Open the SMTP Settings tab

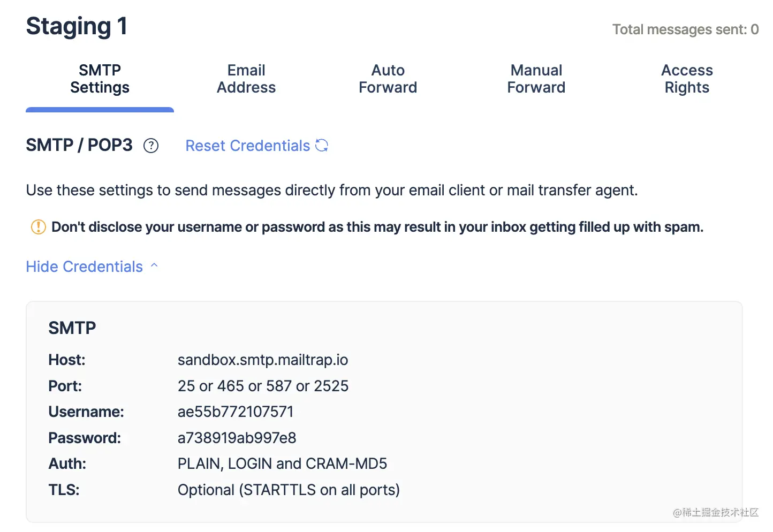coord(100,79)
